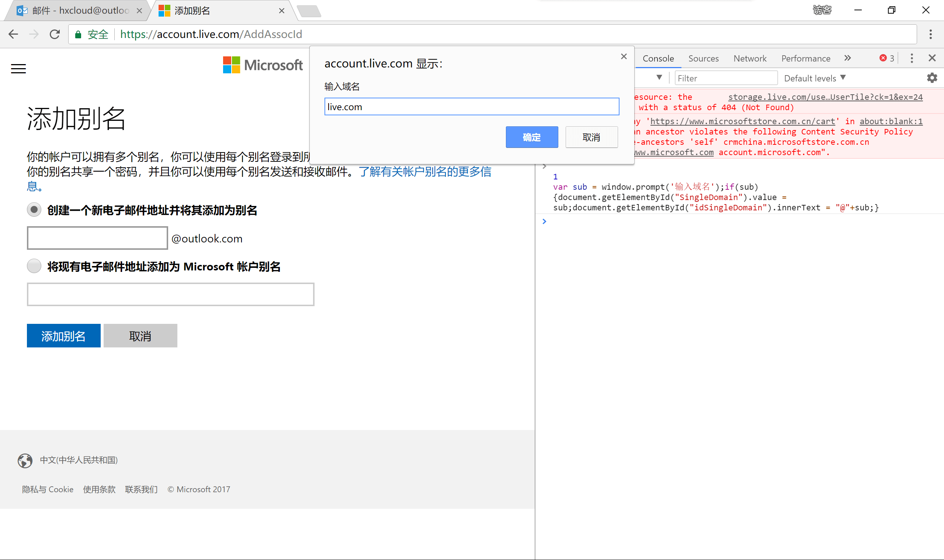Show more DevTools tabs via the chevron
The width and height of the screenshot is (944, 560).
pos(848,58)
